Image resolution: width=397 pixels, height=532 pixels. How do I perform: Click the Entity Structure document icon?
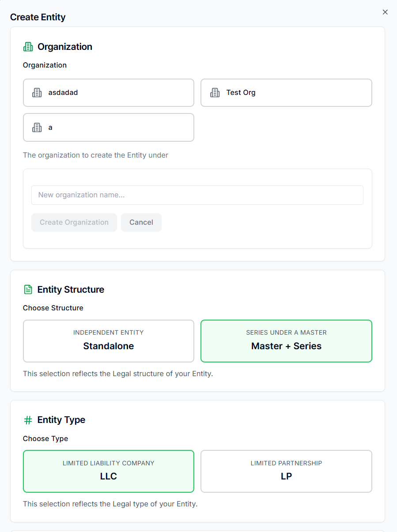pos(28,290)
